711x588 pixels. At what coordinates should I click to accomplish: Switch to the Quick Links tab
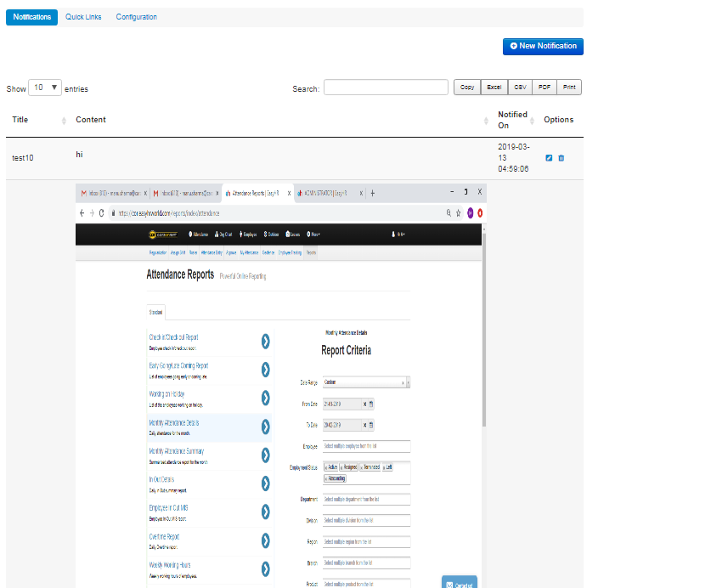point(83,17)
